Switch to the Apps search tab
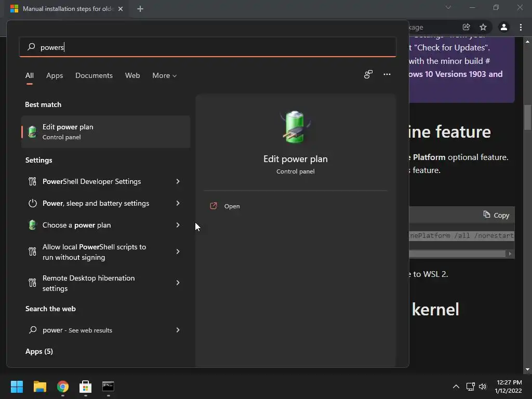Screen dimensions: 532x399 [x=55, y=76]
